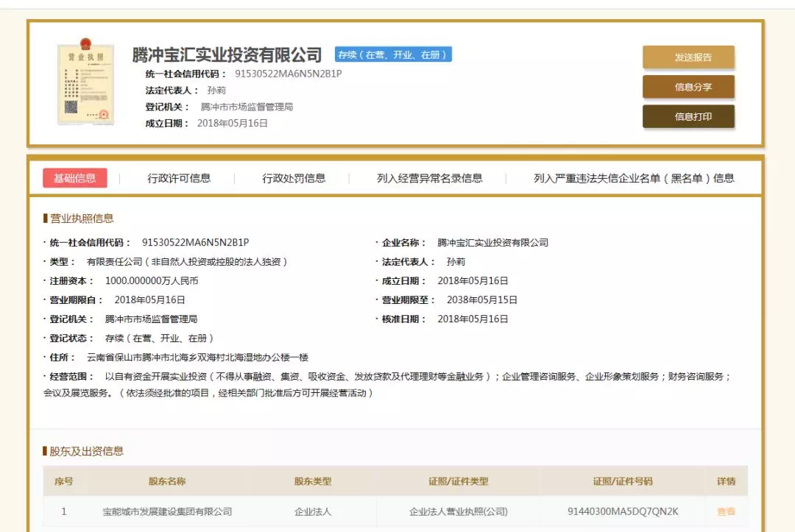Viewport: 795px width, 532px height.
Task: Click the 详情 column header
Action: [x=726, y=481]
